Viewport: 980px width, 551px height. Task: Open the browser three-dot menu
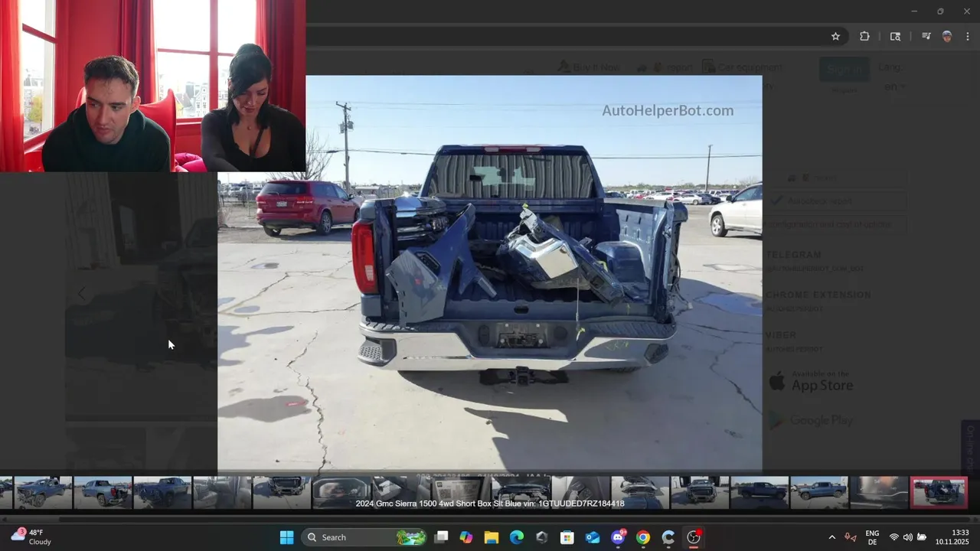(968, 36)
